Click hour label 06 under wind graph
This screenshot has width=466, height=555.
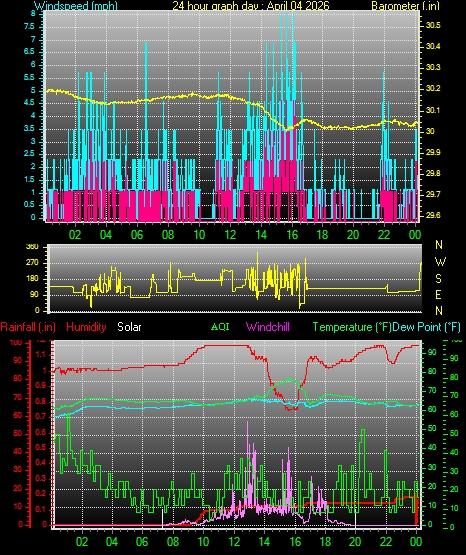pos(137,235)
